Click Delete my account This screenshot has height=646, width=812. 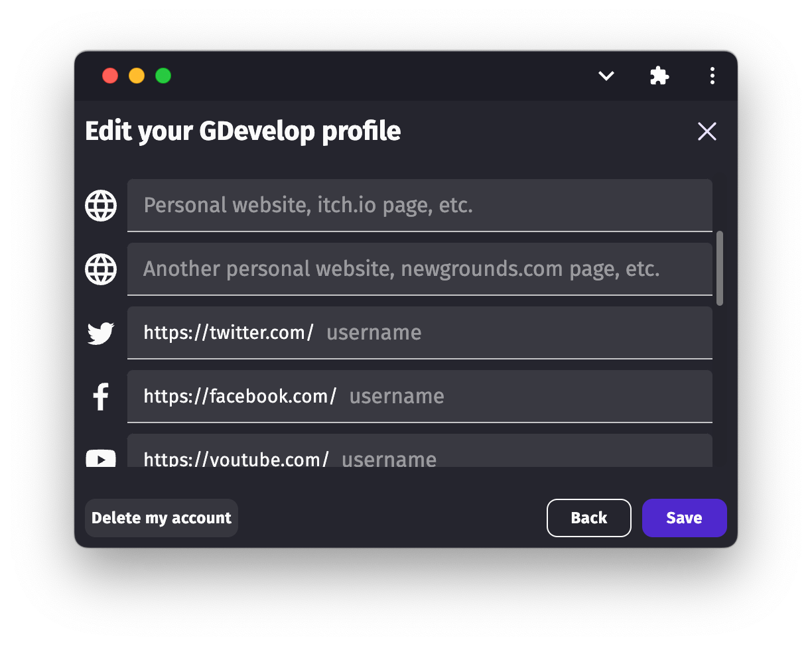point(161,518)
